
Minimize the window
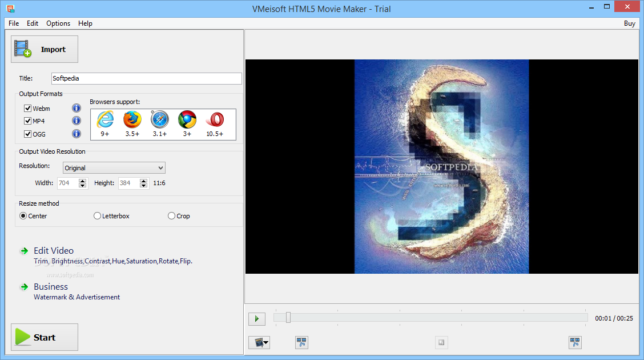coord(591,7)
